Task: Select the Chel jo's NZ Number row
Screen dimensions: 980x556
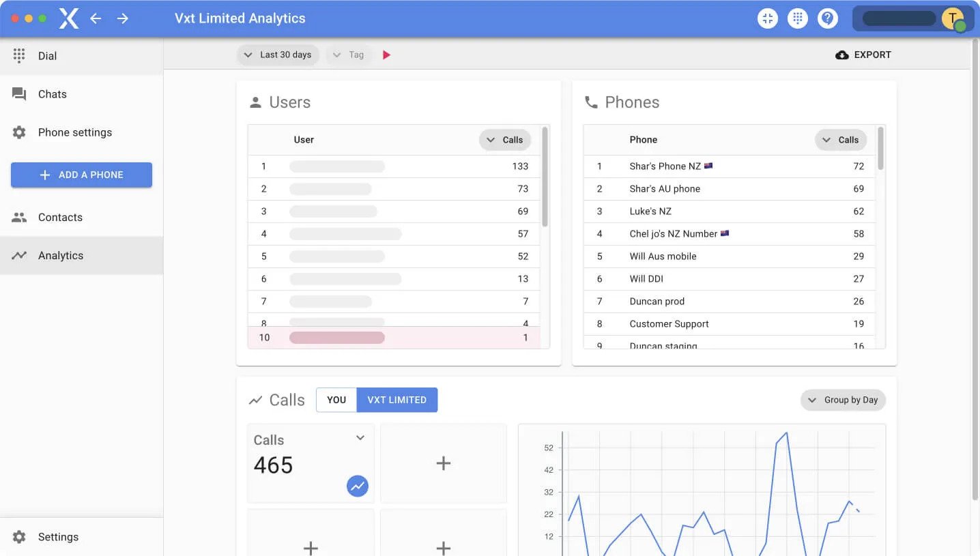Action: (729, 234)
